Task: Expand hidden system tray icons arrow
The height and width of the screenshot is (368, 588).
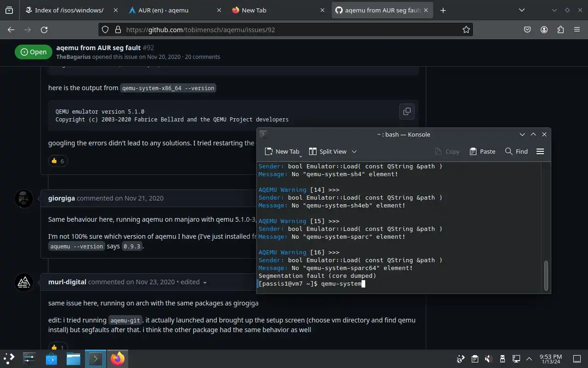Action: [529, 359]
